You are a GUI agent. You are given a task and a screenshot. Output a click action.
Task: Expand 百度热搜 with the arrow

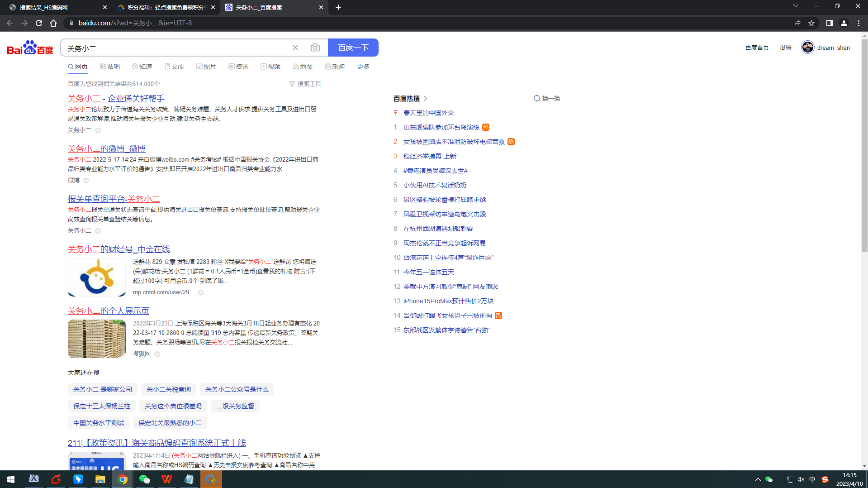coord(426,99)
